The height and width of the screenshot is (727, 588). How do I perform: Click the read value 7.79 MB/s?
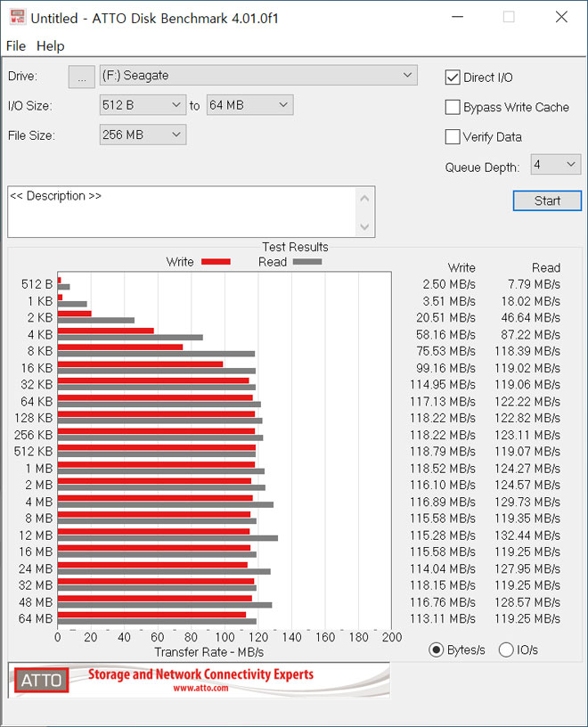(534, 284)
